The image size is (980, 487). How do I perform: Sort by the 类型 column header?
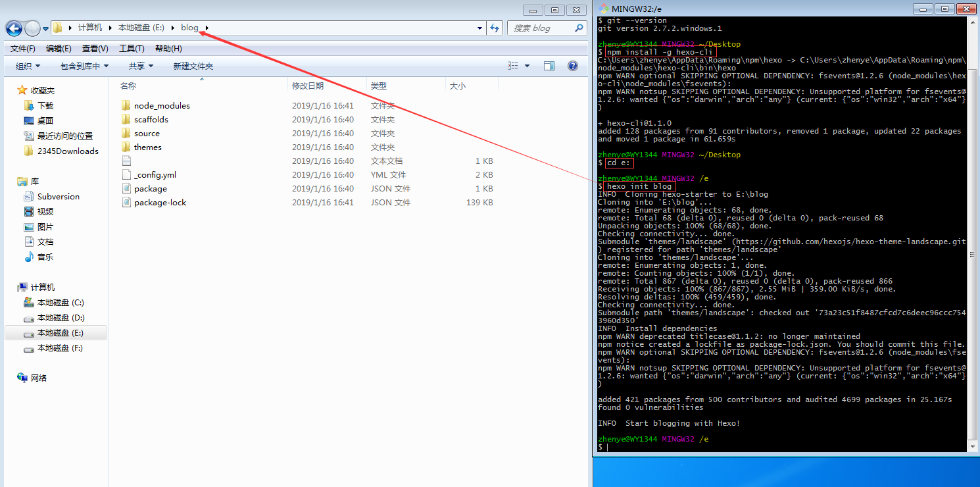pyautogui.click(x=378, y=86)
